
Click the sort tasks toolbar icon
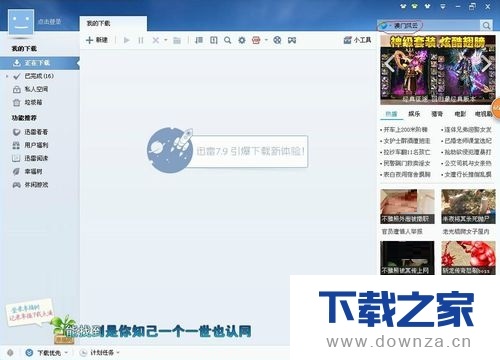[199, 40]
